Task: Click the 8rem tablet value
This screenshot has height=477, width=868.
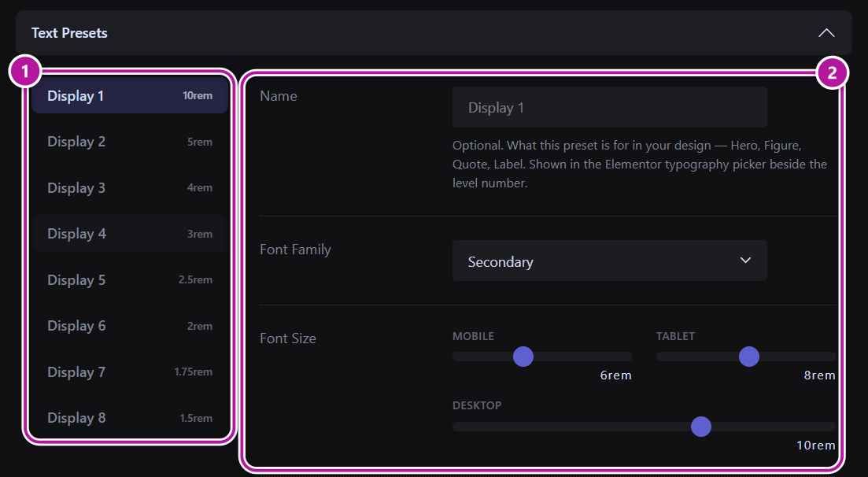Action: [x=819, y=375]
